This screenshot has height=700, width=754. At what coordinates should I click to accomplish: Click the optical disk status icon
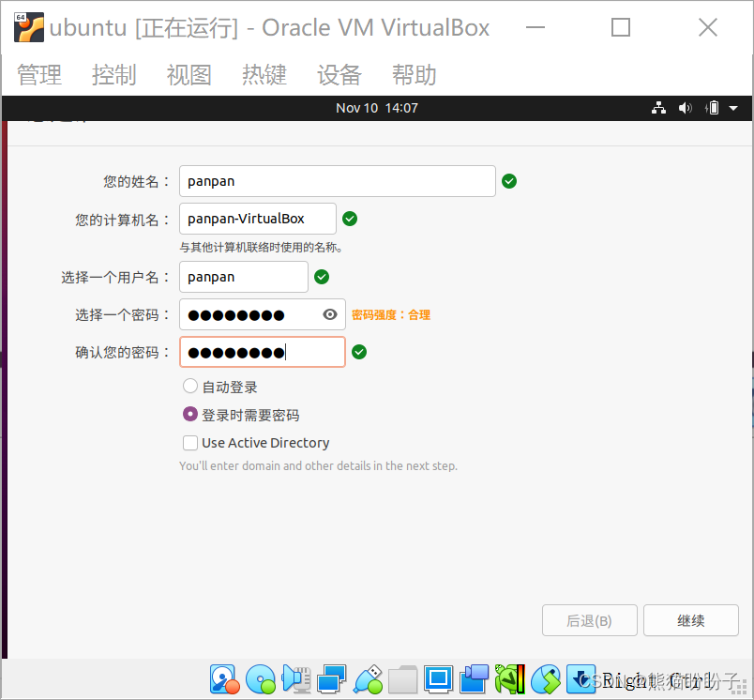click(x=261, y=679)
